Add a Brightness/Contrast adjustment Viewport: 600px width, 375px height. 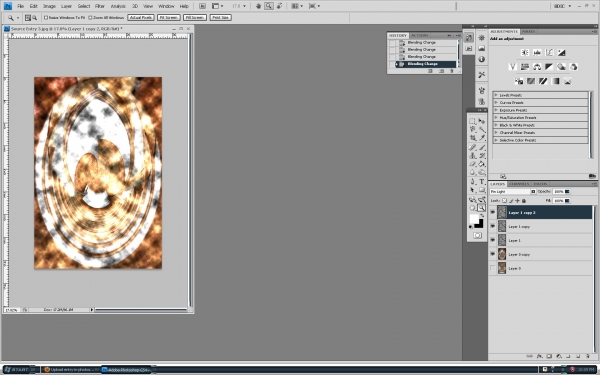pyautogui.click(x=525, y=52)
